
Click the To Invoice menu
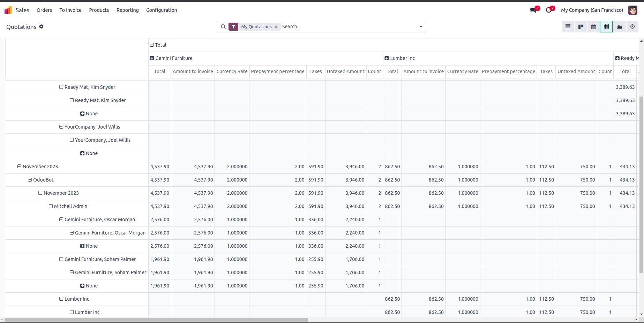click(x=70, y=10)
